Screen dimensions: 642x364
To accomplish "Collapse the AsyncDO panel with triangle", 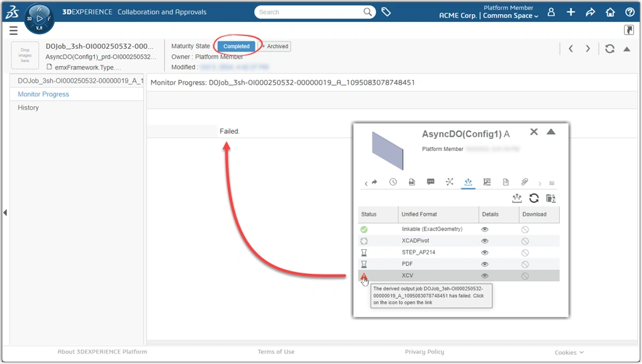I will pyautogui.click(x=551, y=132).
